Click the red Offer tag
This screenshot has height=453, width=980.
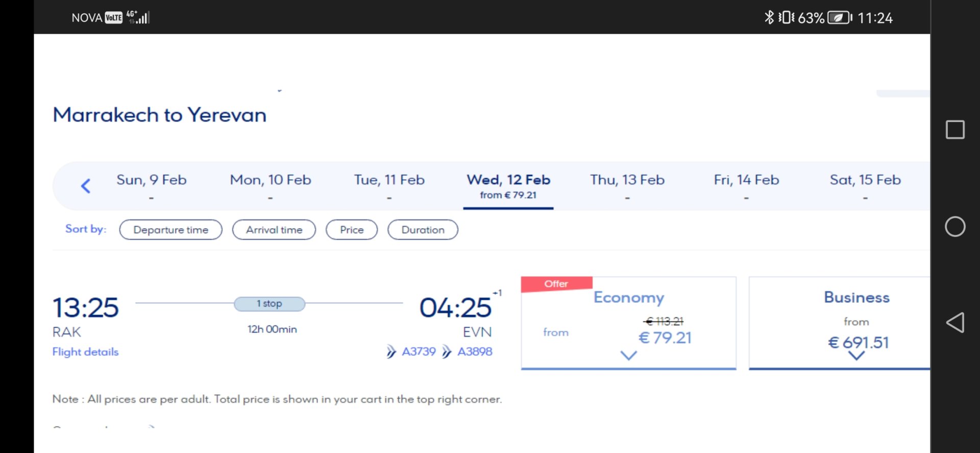coord(556,284)
